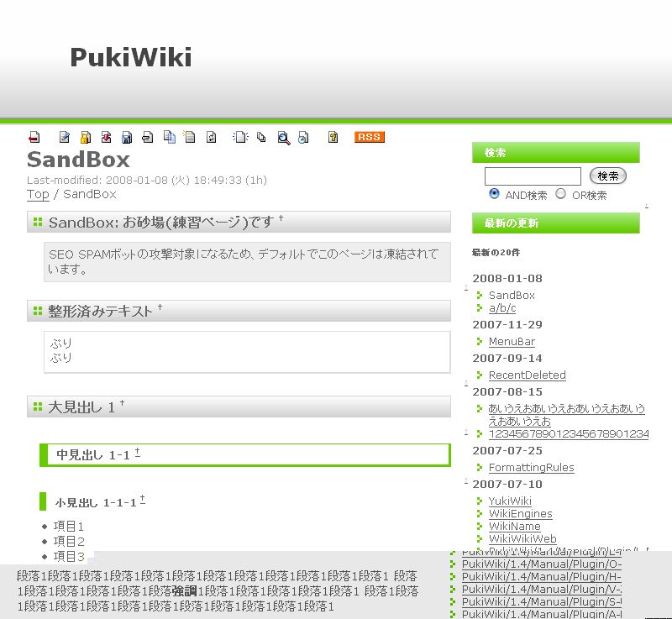Open the help question mark icon
672x619 pixels.
tap(333, 138)
